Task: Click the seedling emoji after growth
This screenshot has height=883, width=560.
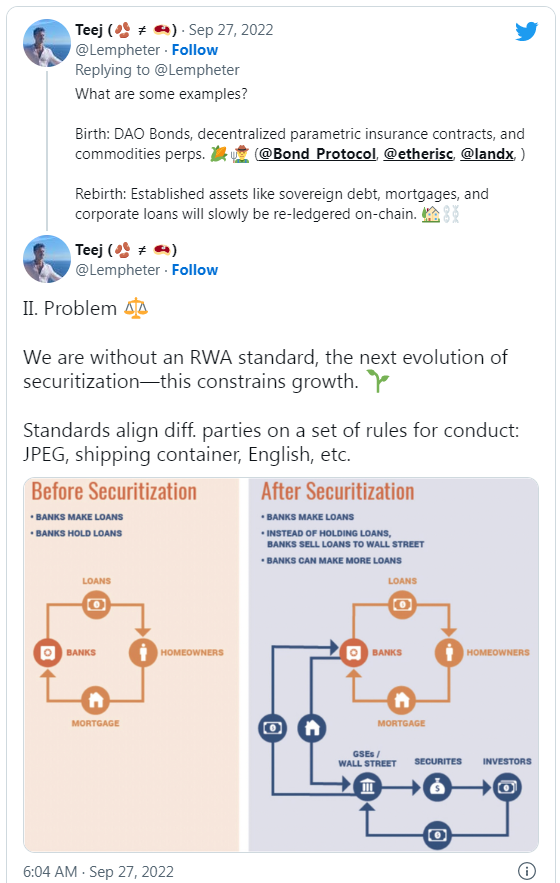Action: click(x=377, y=381)
